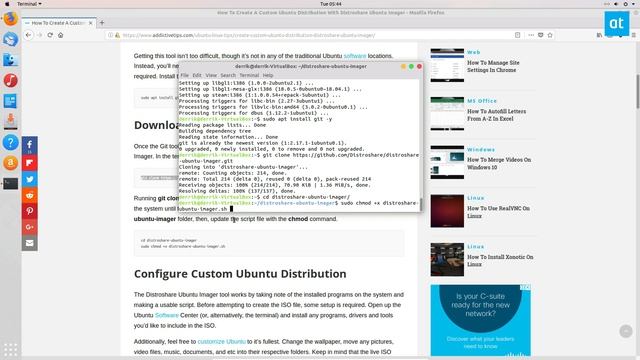Image resolution: width=640 pixels, height=360 pixels.
Task: Open the Terminal menu in terminal window
Action: (249, 75)
